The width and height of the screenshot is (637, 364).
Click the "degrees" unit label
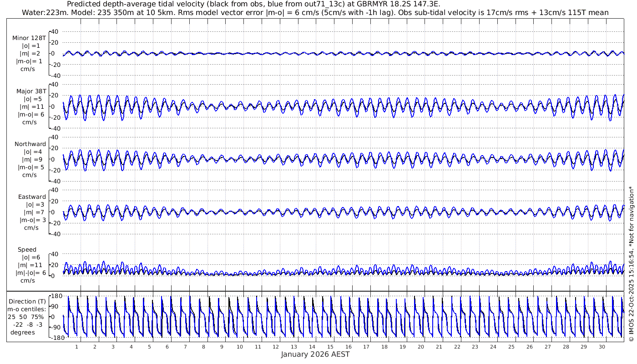22,332
